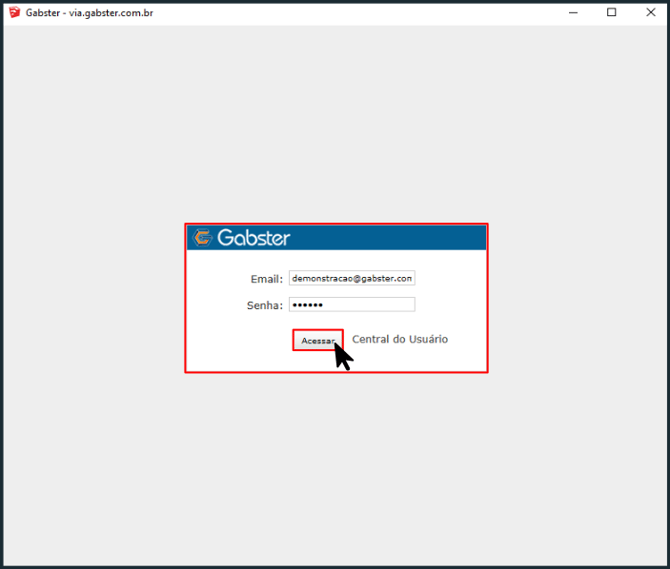The image size is (670, 569).
Task: Minimize the Gabster window
Action: pos(574,13)
